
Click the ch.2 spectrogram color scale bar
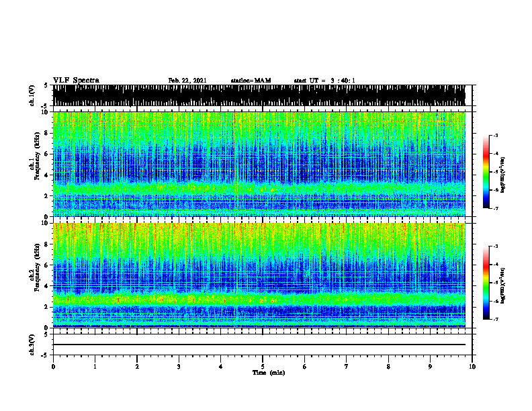tap(486, 283)
